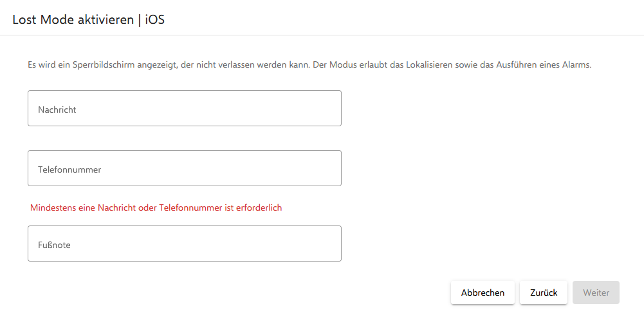The height and width of the screenshot is (335, 644).
Task: Click 'Alarms' at the end of the description
Action: [x=576, y=65]
